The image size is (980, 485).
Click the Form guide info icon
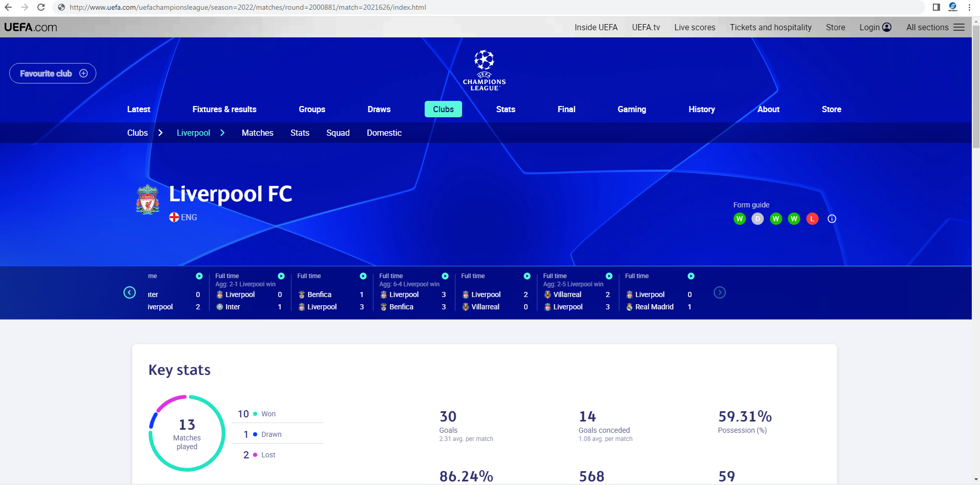click(x=832, y=219)
